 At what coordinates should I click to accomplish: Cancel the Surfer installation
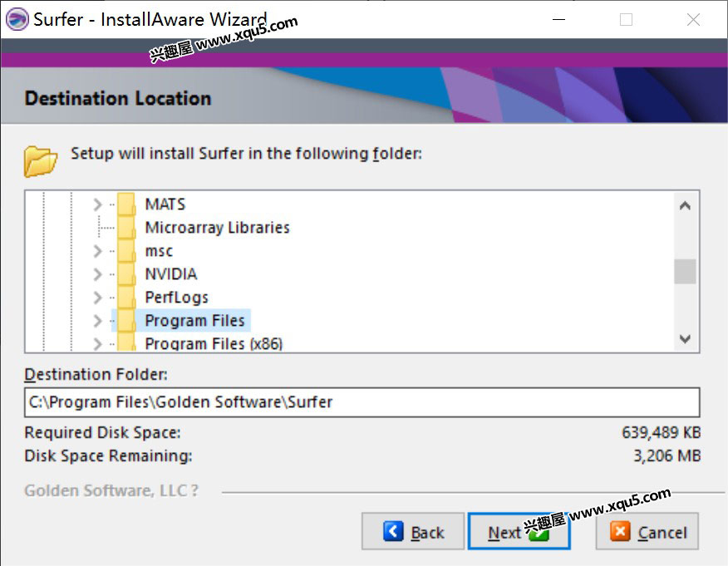coord(647,532)
